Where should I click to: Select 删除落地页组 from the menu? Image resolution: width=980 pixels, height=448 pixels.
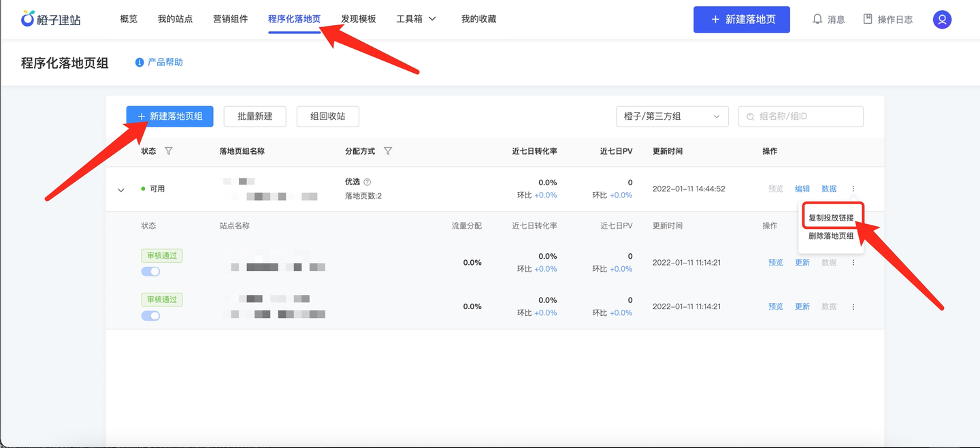(831, 236)
